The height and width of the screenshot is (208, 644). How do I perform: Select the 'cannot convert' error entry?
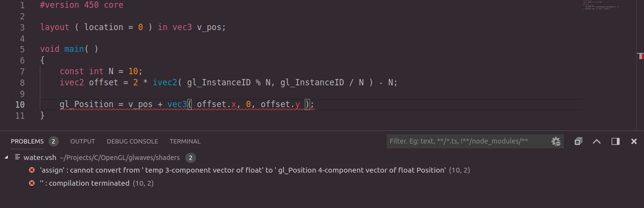click(243, 170)
